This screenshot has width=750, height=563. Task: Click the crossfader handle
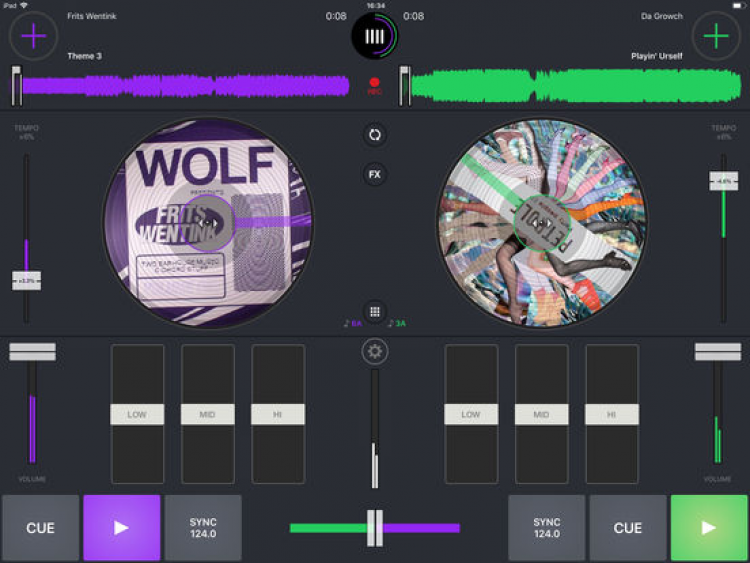375,528
